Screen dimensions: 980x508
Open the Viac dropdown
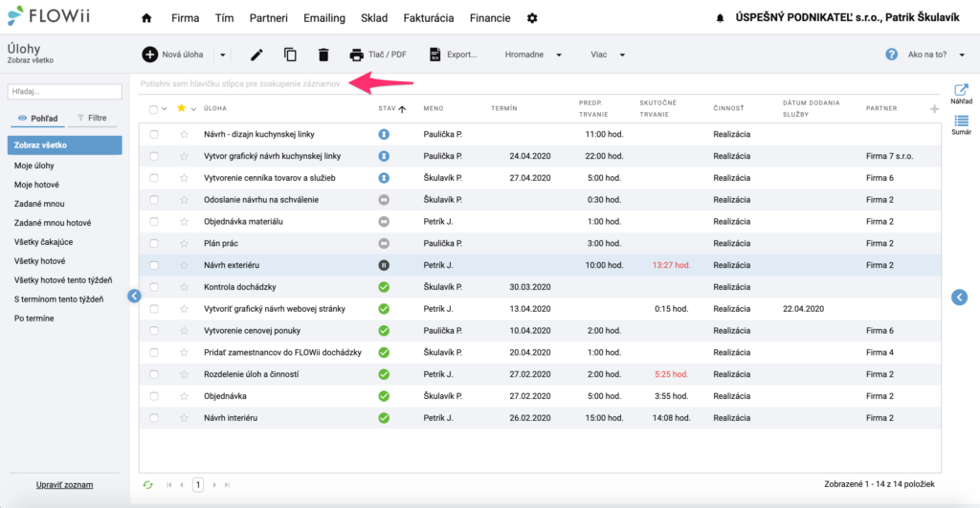pos(608,55)
